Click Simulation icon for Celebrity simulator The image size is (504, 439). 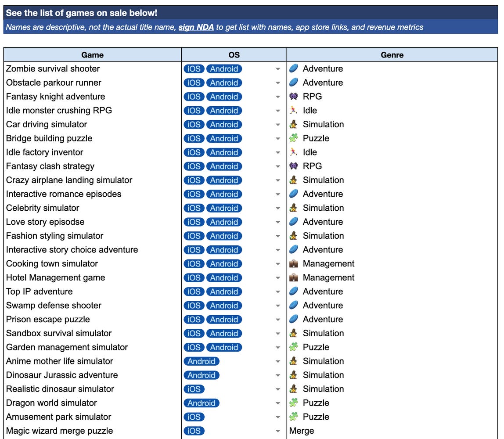click(293, 208)
